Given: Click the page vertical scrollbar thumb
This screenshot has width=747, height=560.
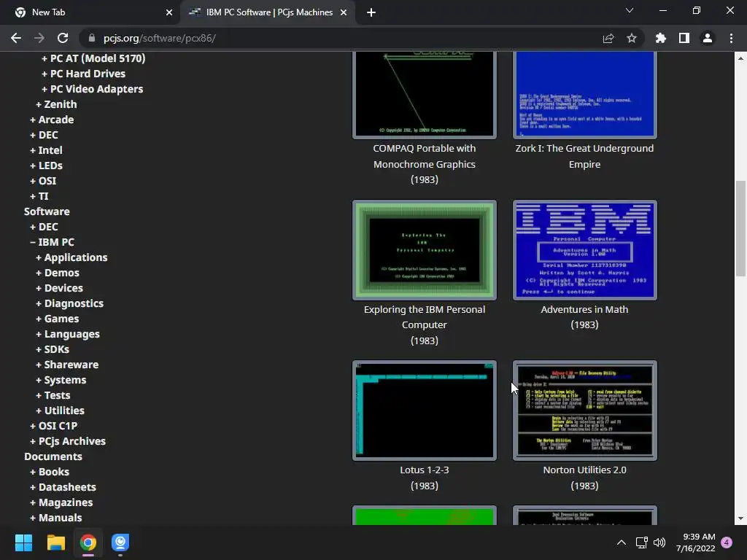Looking at the screenshot, I should click(740, 228).
